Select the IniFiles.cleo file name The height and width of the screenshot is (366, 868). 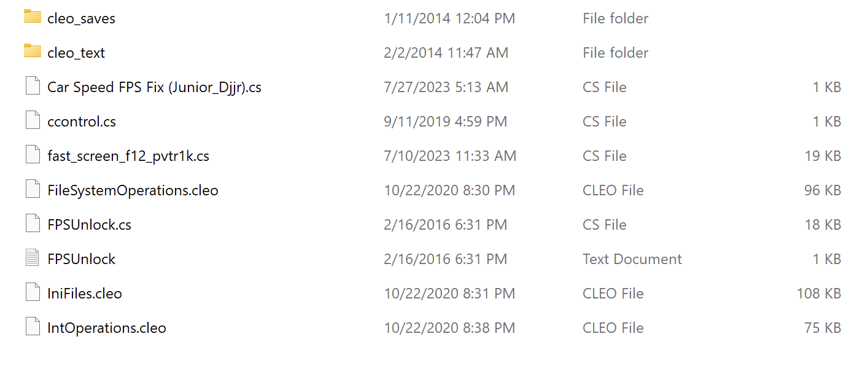pos(85,294)
